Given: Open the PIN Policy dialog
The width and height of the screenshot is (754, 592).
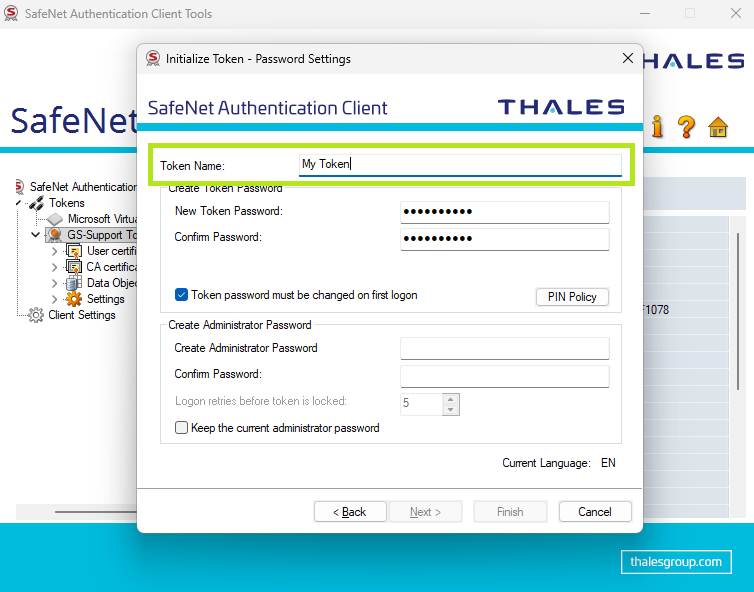Looking at the screenshot, I should point(572,297).
